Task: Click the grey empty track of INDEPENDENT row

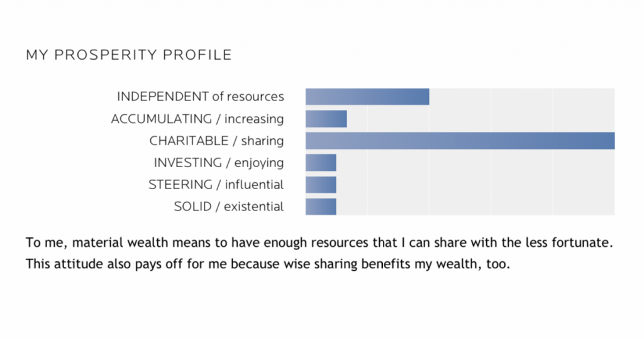Action: 522,97
